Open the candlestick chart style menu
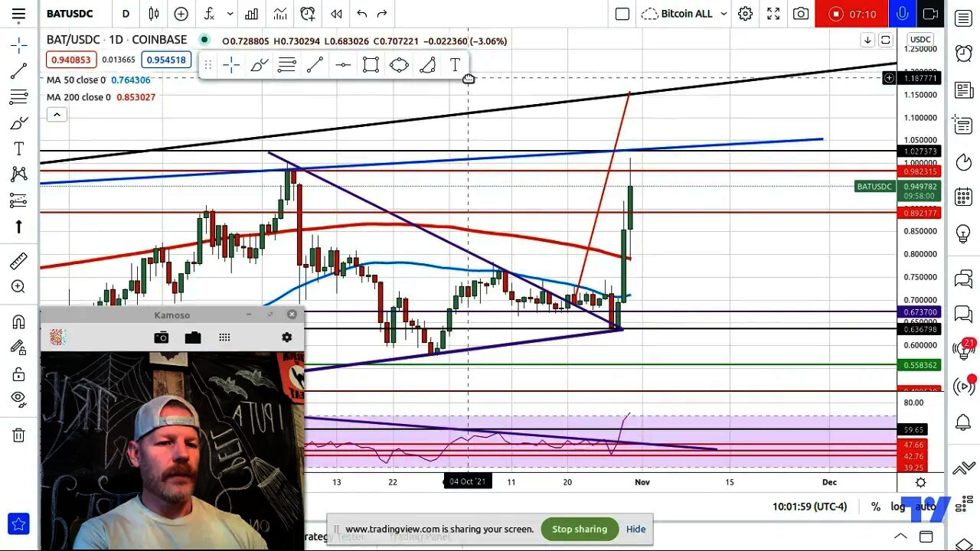 [154, 14]
